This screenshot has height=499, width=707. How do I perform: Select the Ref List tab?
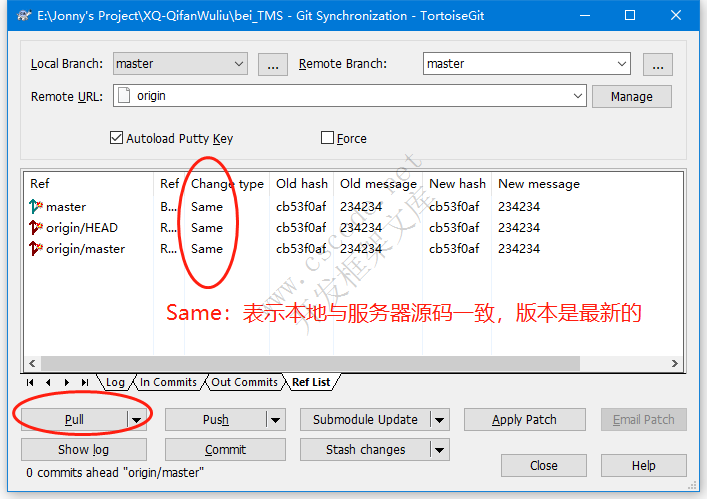[x=311, y=382]
